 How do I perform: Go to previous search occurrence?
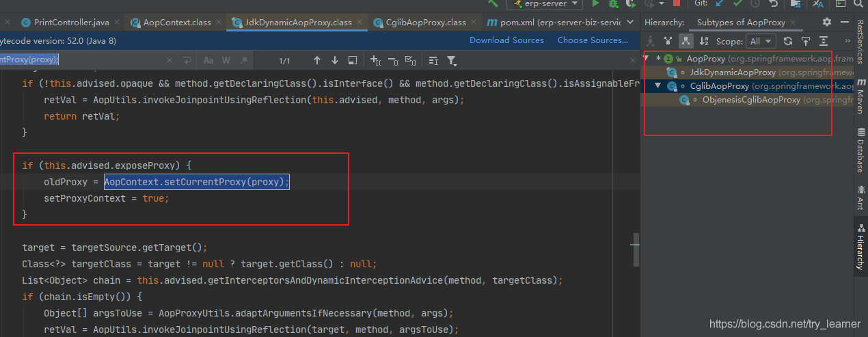316,60
